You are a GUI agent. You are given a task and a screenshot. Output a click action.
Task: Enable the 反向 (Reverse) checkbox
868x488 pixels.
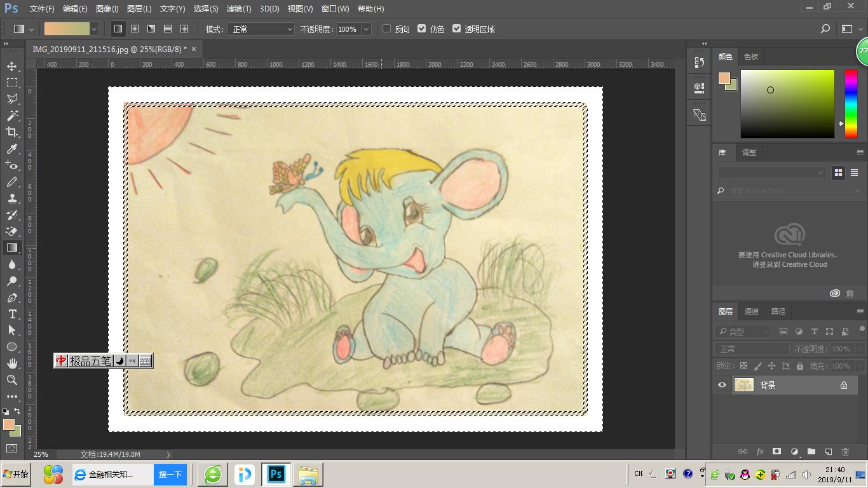[386, 29]
